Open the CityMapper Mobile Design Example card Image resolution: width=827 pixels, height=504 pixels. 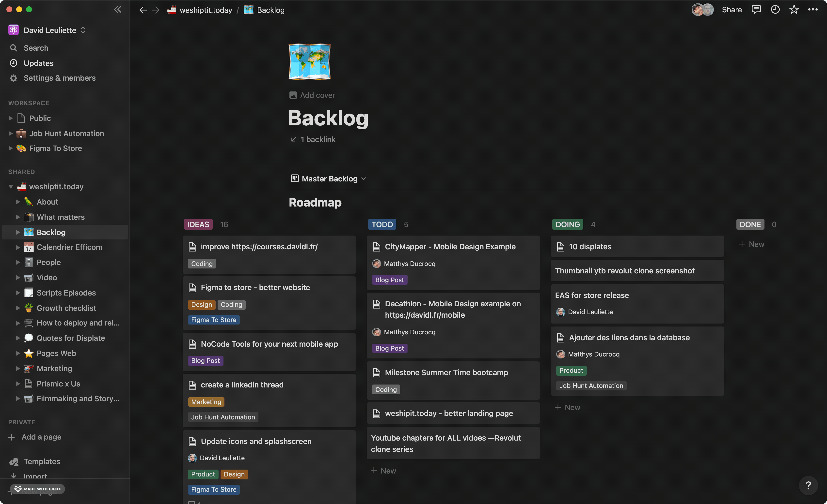(x=450, y=247)
